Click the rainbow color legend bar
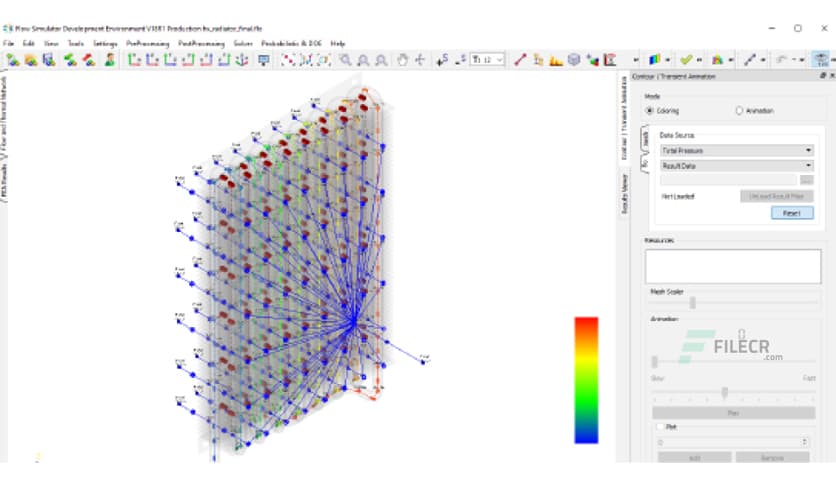This screenshot has height=484, width=836. (586, 380)
